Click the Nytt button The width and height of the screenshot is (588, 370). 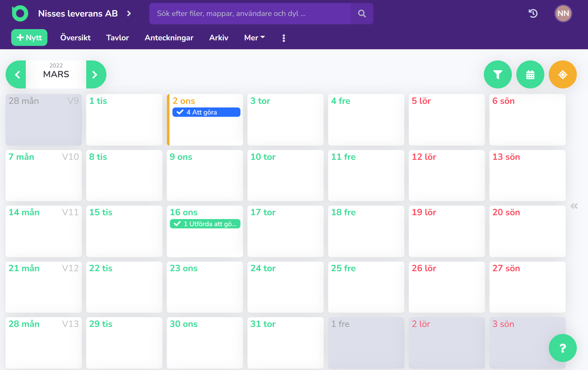(29, 38)
